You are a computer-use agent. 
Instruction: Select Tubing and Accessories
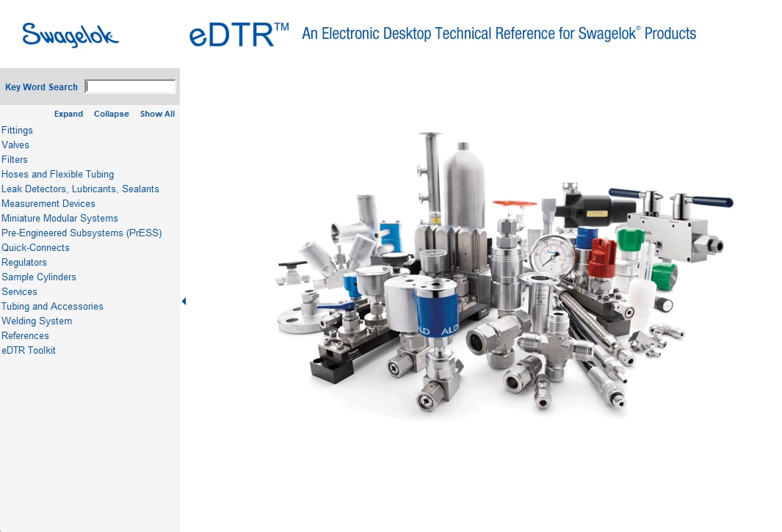tap(52, 306)
